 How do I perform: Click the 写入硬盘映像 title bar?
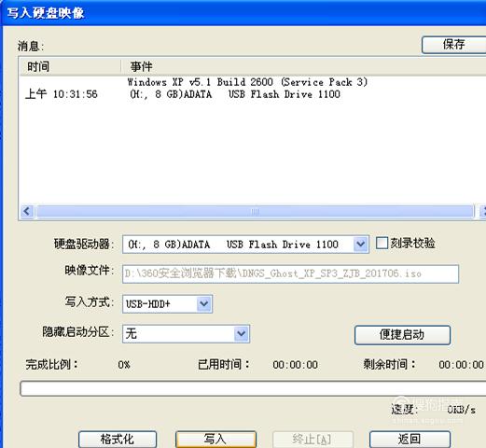tap(244, 13)
